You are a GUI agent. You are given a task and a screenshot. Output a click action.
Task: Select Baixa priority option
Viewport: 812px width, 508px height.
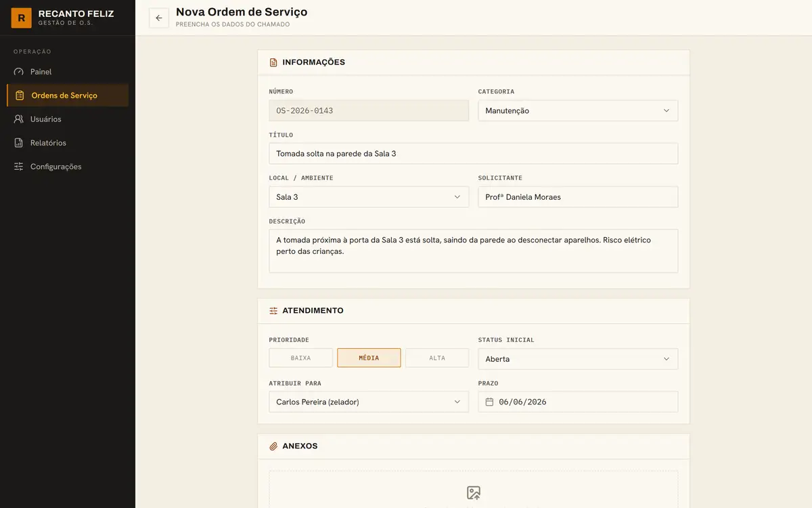tap(301, 358)
